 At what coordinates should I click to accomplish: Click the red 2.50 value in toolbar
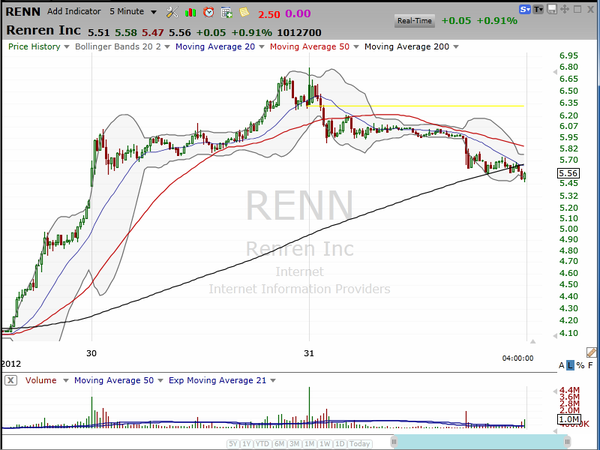[x=269, y=14]
